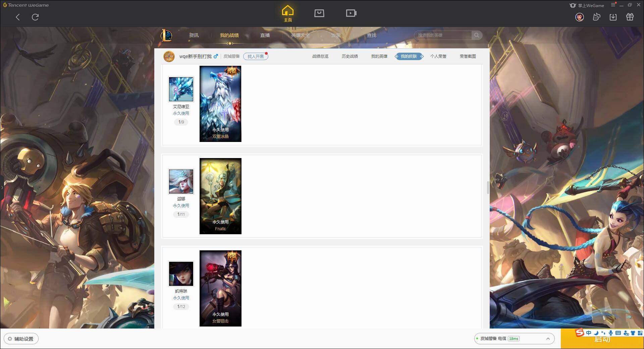Open Sogou skin shirt icon
644x349 pixels.
(x=633, y=333)
